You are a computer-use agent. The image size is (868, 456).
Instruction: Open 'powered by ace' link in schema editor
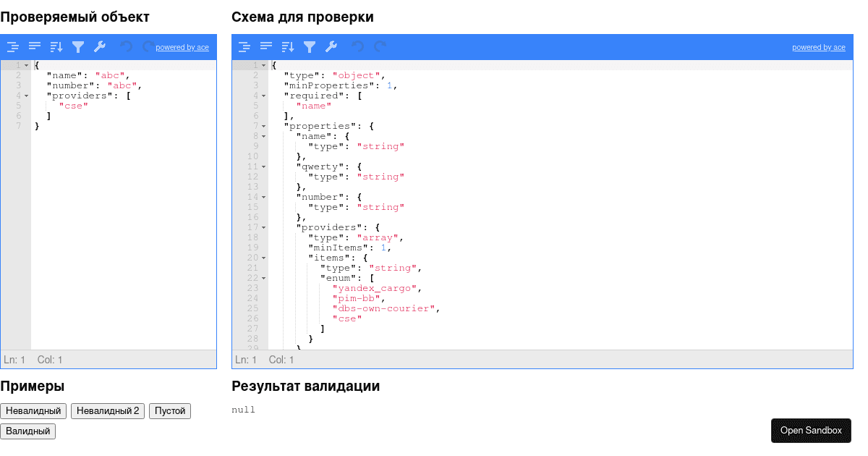point(819,48)
